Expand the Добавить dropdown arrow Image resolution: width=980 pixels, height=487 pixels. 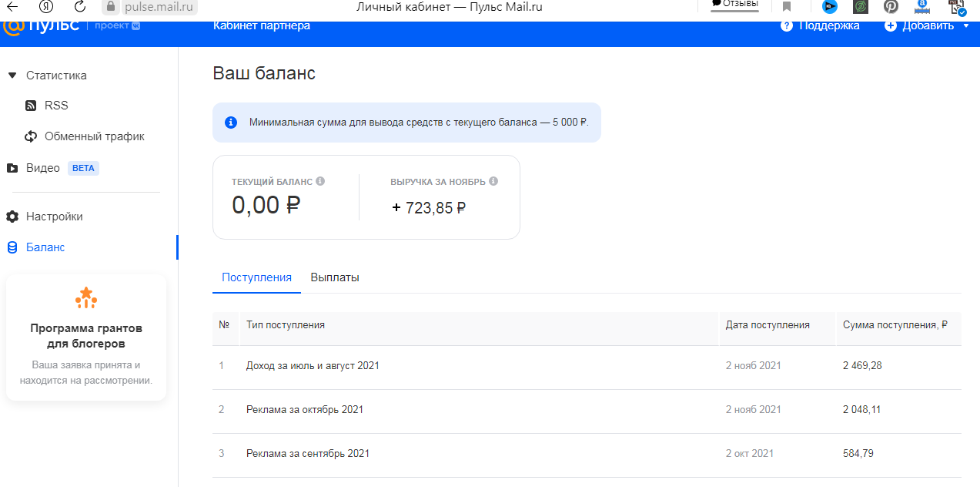(x=966, y=25)
